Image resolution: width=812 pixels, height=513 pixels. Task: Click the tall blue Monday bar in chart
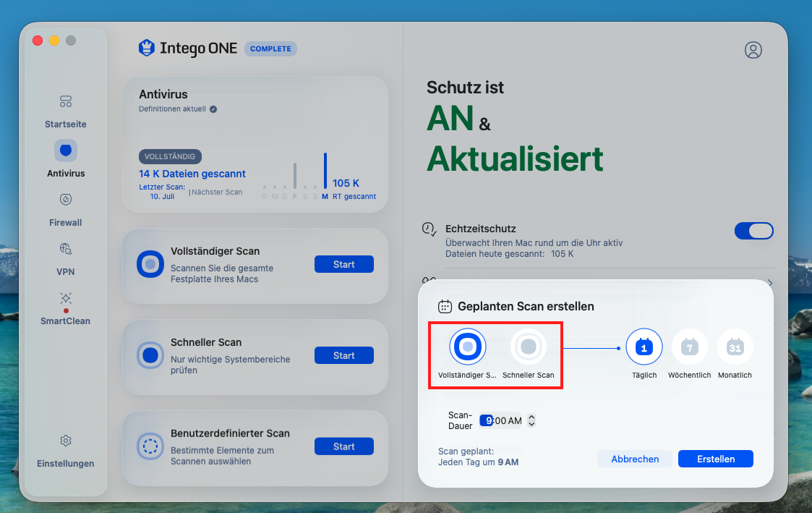325,171
